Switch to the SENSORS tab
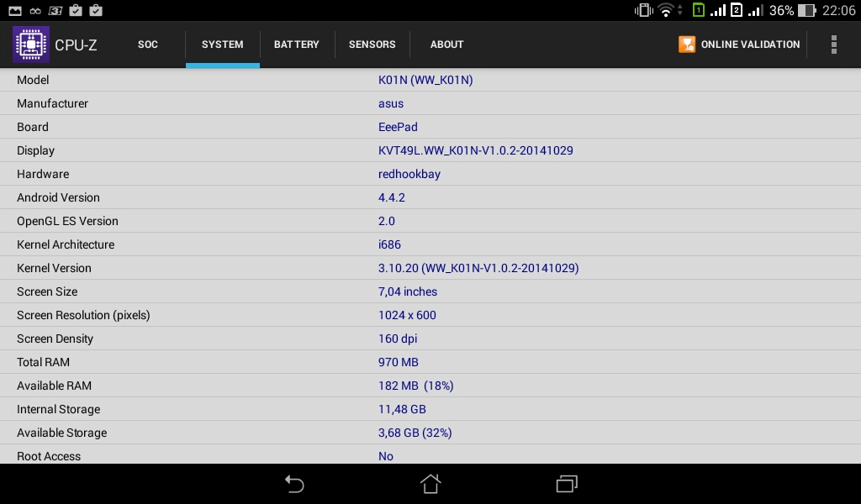The width and height of the screenshot is (861, 504). click(372, 45)
